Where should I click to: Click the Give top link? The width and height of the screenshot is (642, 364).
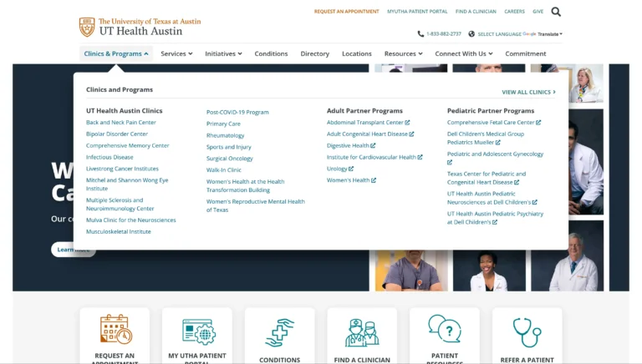[538, 12]
